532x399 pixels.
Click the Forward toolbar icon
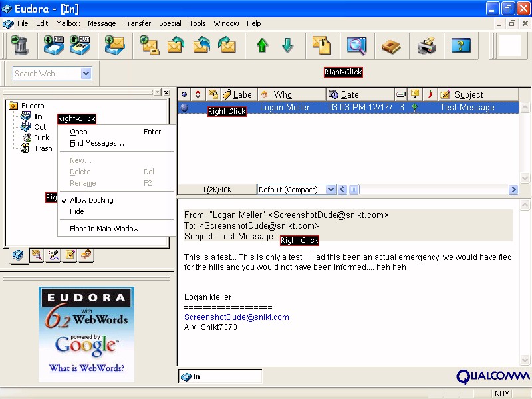click(227, 45)
